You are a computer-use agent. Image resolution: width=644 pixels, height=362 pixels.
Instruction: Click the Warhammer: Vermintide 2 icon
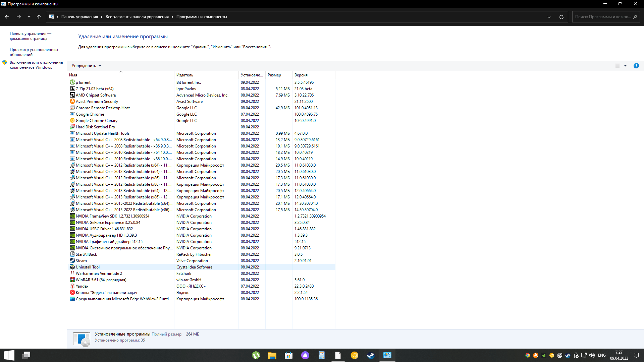coord(72,274)
